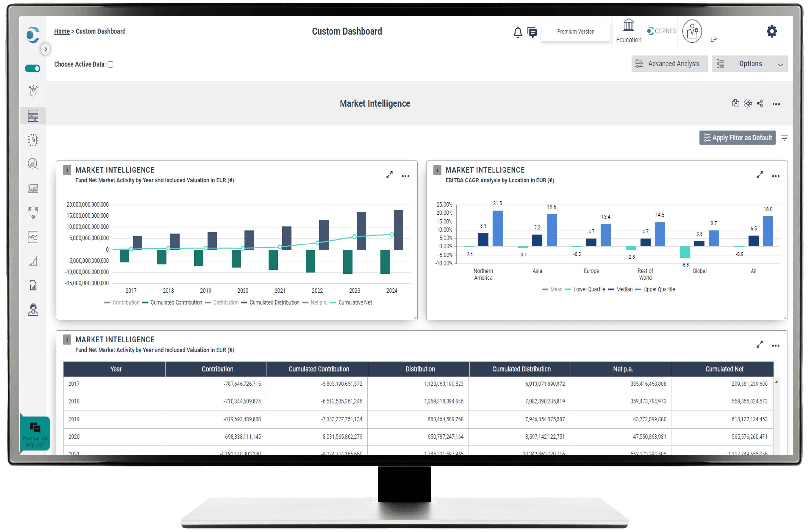Click the LP user profile icon
The height and width of the screenshot is (532, 812).
692,31
